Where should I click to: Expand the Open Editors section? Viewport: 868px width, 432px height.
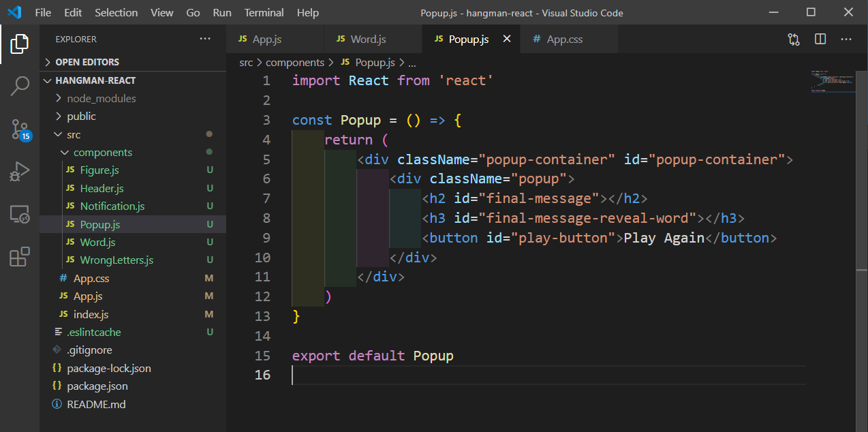tap(133, 62)
